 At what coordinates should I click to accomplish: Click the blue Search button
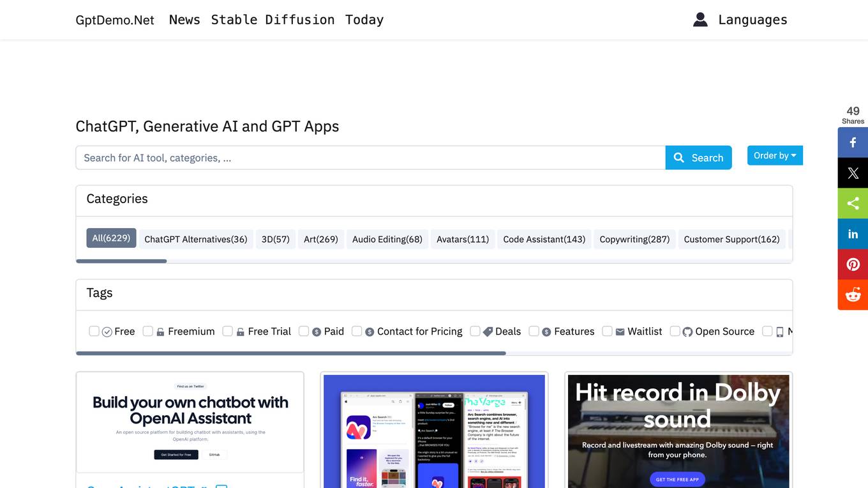[698, 158]
